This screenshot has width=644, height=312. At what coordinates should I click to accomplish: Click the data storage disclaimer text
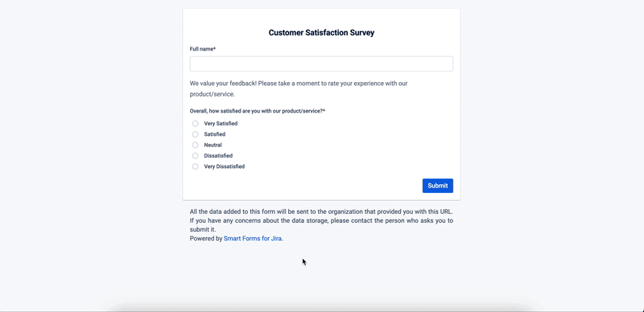[321, 220]
